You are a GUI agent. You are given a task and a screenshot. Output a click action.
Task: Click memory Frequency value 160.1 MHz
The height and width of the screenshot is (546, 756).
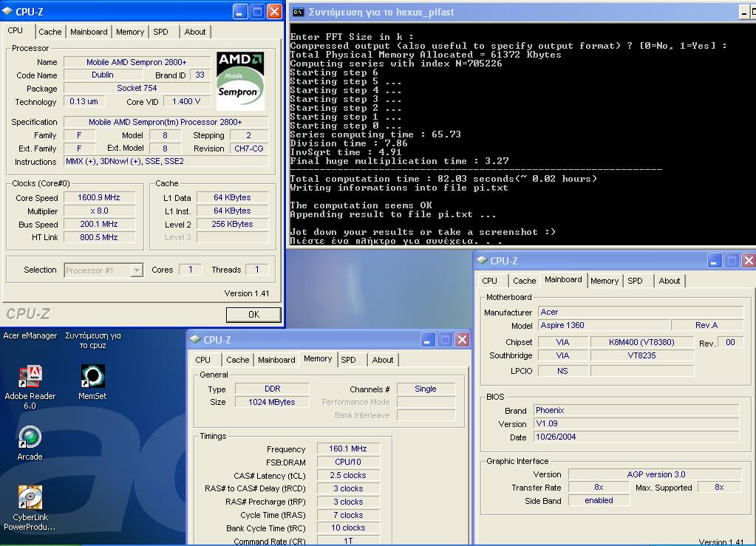pos(348,448)
